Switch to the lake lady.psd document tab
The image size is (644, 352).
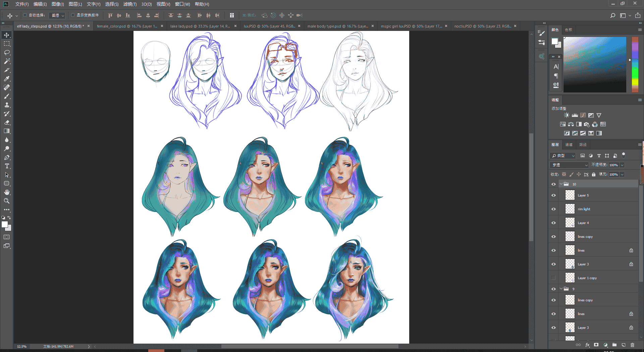click(200, 26)
